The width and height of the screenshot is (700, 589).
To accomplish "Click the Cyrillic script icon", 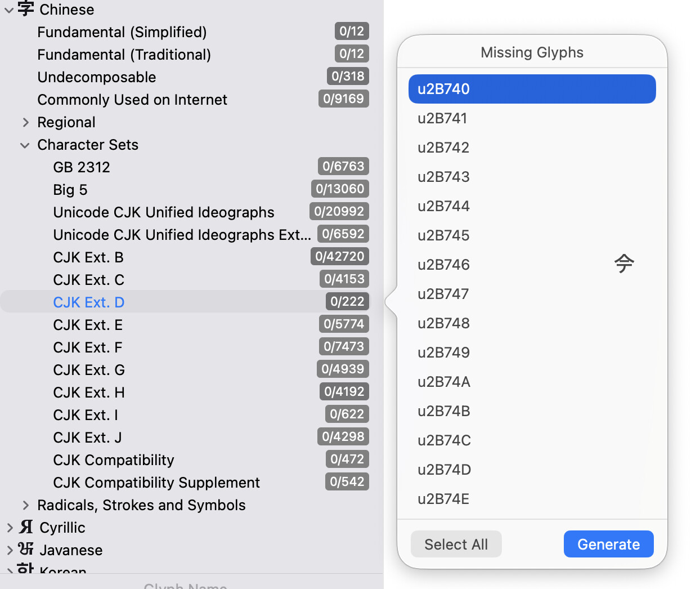I will click(x=26, y=527).
